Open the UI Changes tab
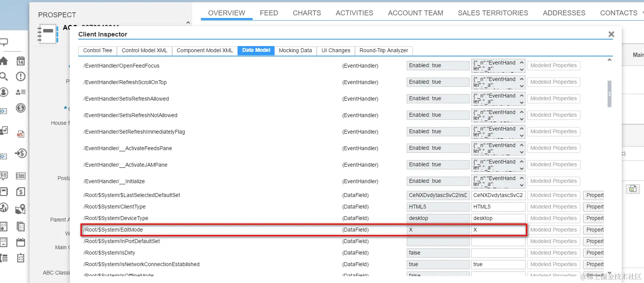 coord(336,50)
